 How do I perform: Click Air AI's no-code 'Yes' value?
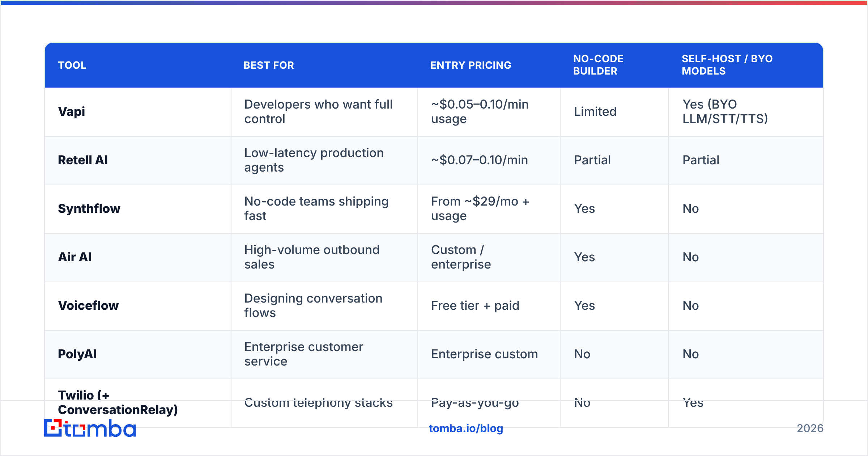[584, 257]
